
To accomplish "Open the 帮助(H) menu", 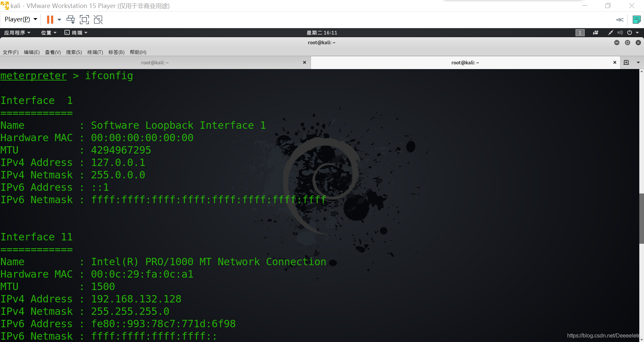I will 138,52.
